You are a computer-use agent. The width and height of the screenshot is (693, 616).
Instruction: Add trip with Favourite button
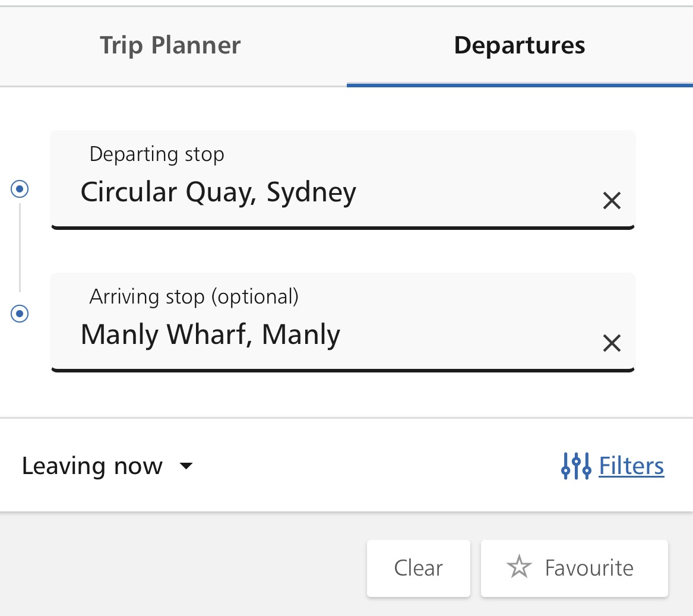pos(574,568)
